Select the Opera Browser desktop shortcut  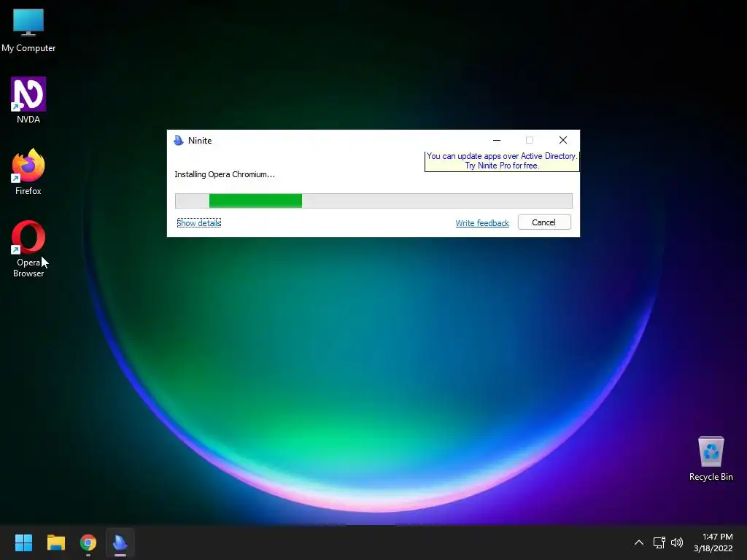point(28,249)
